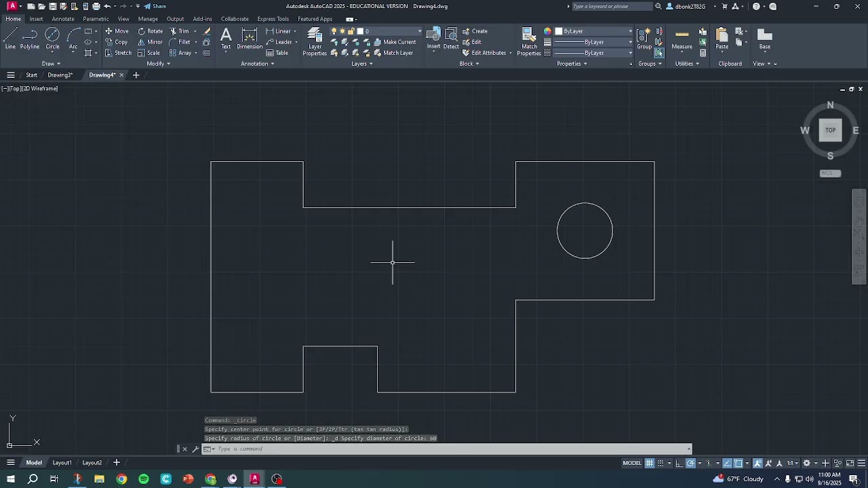Switch to the Layout1 tab

(x=62, y=463)
